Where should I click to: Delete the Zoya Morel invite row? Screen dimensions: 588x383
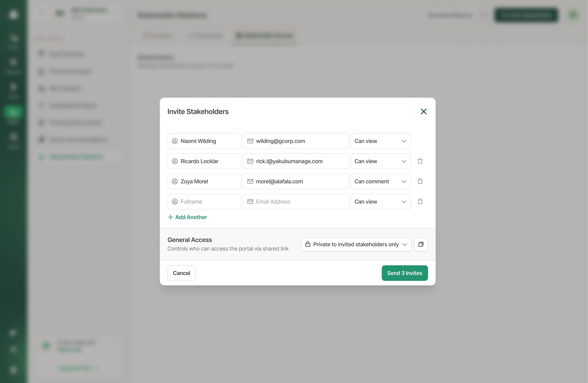tap(420, 181)
